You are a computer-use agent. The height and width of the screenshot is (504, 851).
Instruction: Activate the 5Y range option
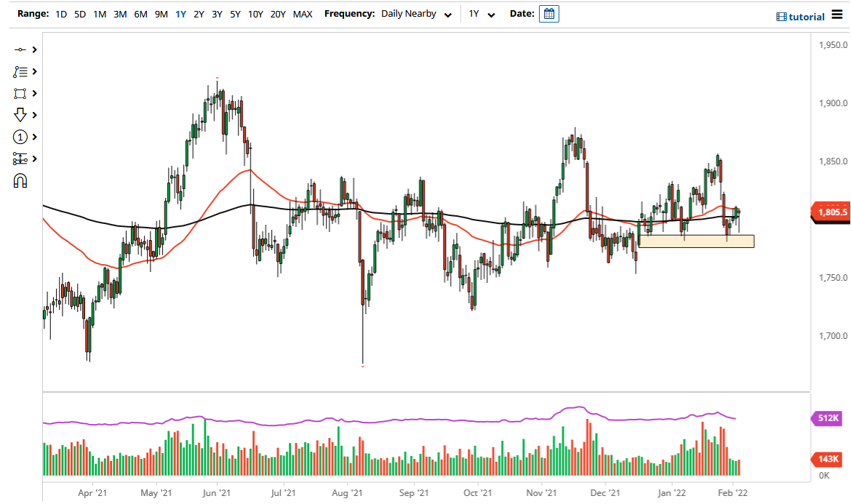[x=233, y=13]
